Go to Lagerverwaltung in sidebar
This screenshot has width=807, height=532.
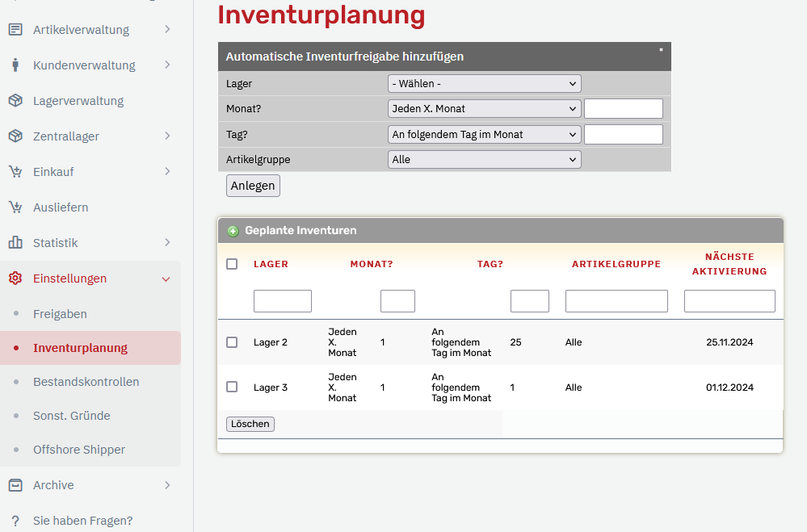click(78, 101)
